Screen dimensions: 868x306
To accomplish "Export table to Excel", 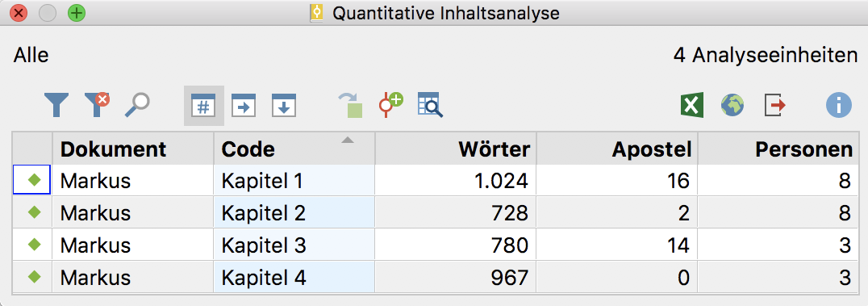I will click(x=692, y=105).
